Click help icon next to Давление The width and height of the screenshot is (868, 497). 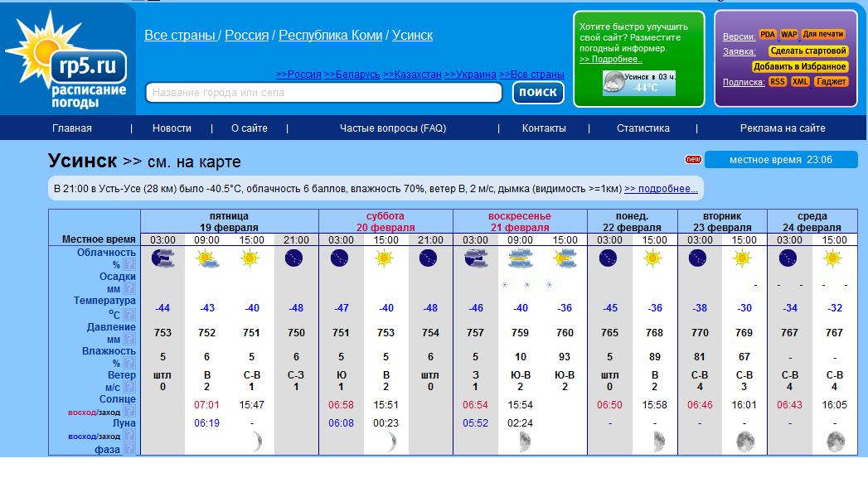129,339
